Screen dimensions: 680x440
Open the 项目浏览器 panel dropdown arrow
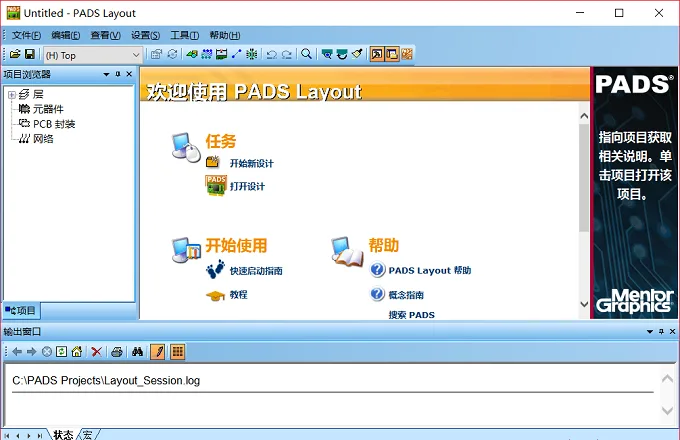point(106,75)
